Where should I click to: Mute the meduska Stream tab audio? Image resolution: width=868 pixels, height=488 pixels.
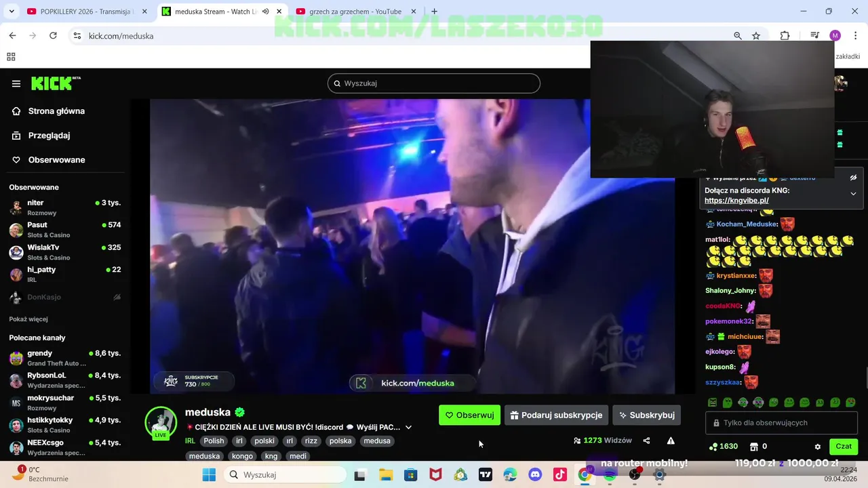point(265,12)
